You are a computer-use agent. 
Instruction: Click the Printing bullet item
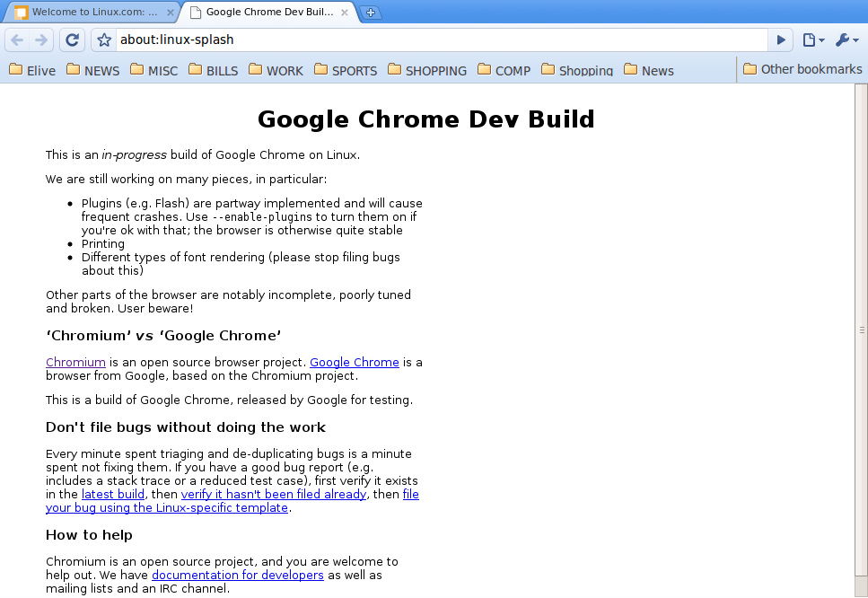click(x=103, y=243)
